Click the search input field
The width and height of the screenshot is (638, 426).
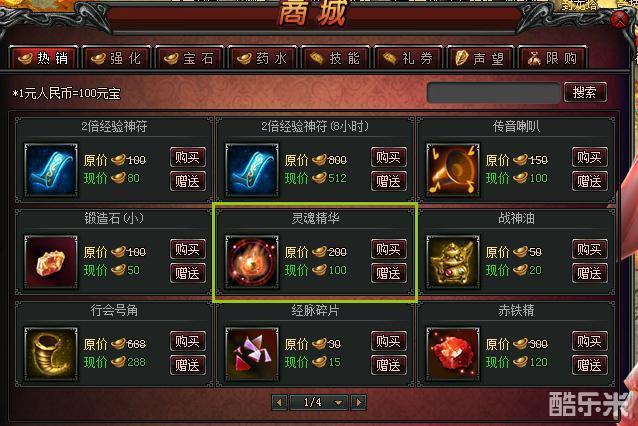tap(493, 93)
